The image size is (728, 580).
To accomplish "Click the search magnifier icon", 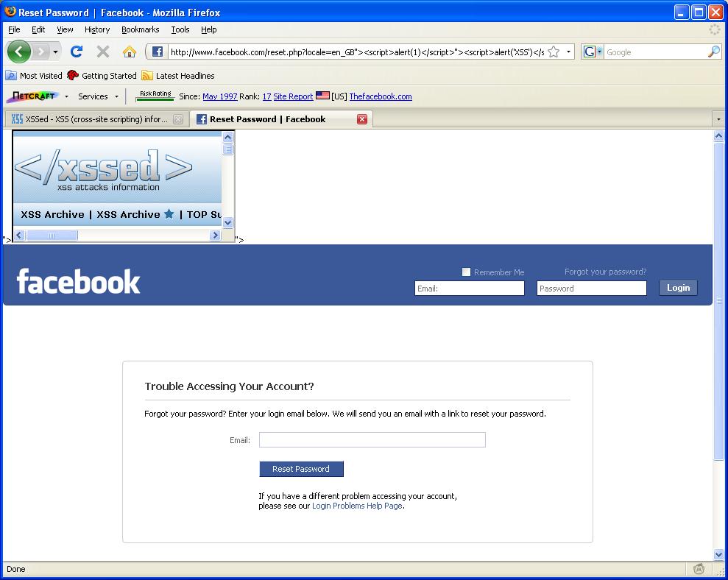I will tap(713, 52).
